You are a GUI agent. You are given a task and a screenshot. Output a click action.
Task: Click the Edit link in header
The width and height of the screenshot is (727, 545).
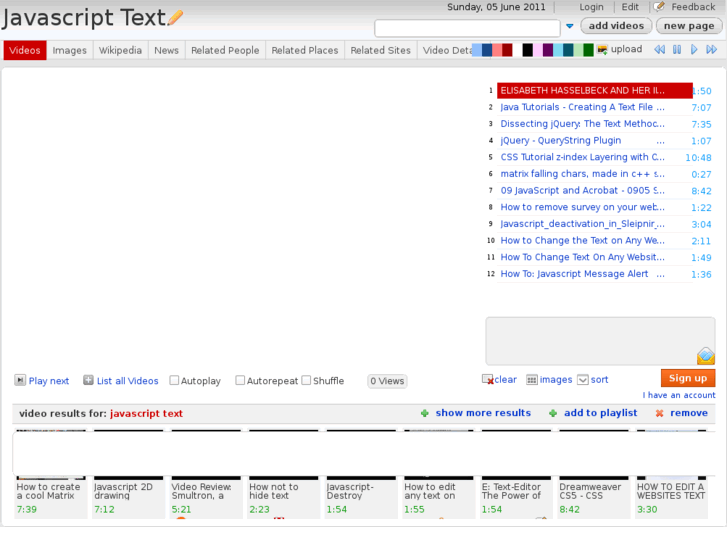(x=630, y=7)
